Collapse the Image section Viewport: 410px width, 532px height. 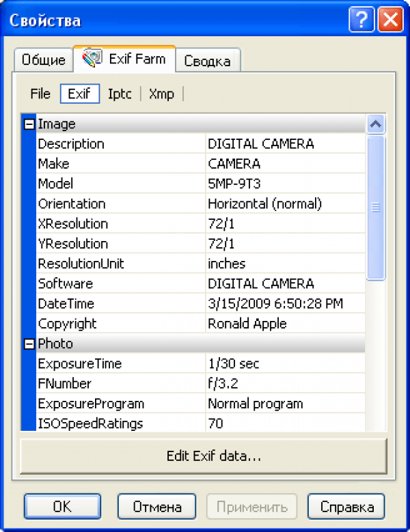coord(29,124)
